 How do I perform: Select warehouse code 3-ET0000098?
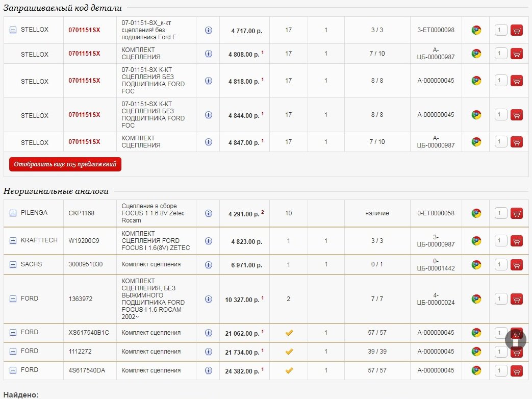coord(436,30)
